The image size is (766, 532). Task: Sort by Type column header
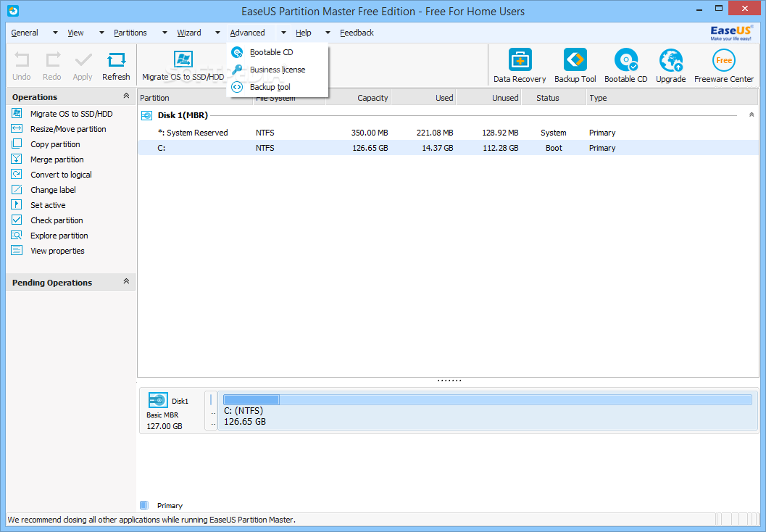click(673, 98)
